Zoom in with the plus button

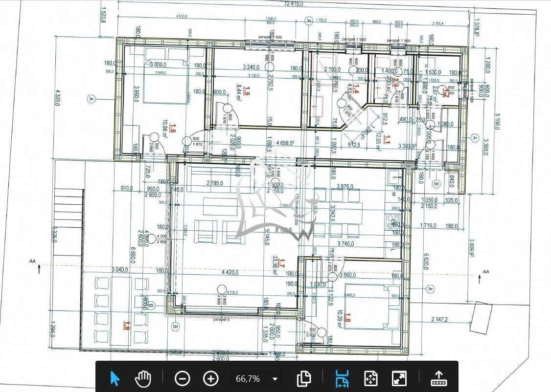210,378
